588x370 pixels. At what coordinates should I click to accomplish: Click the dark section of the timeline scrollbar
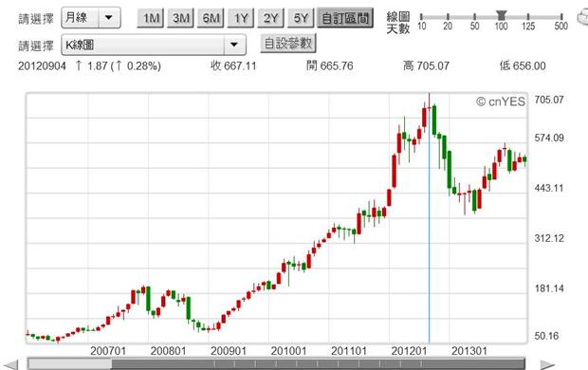click(318, 364)
